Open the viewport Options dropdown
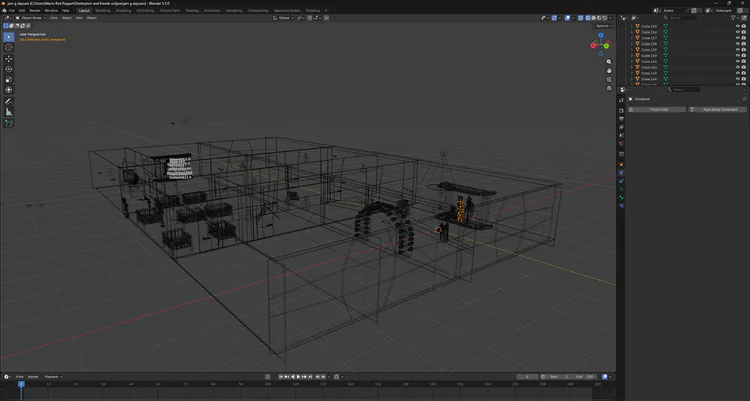This screenshot has width=750, height=401. point(603,26)
